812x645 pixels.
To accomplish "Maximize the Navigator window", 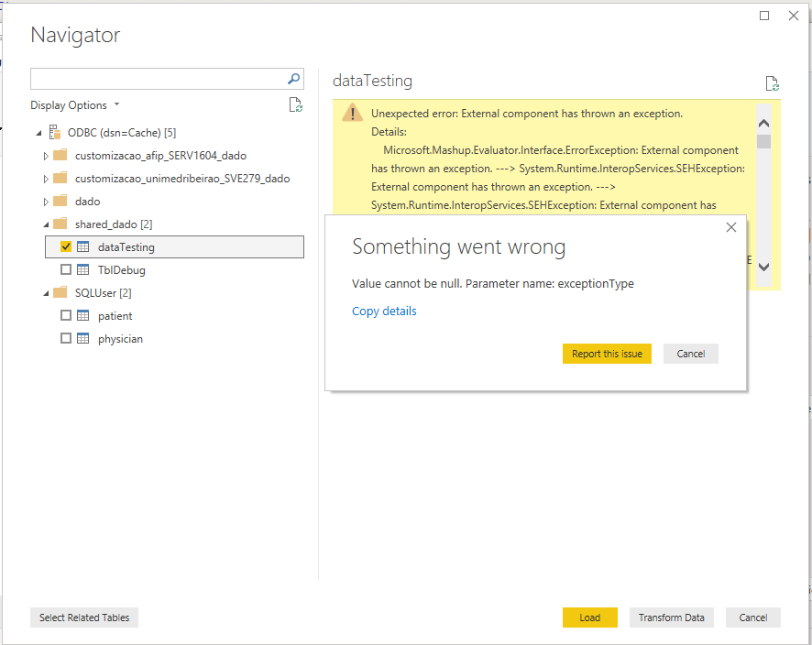I will pos(764,16).
